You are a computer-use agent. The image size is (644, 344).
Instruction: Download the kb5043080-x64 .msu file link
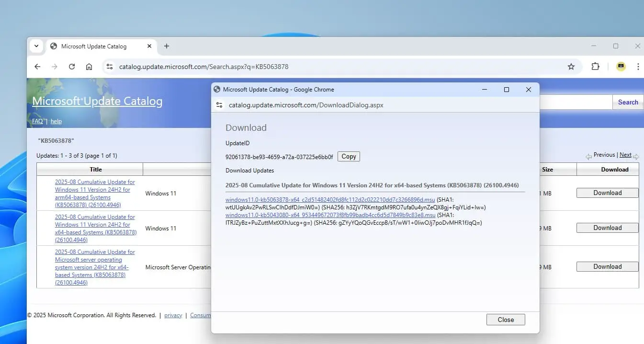click(330, 215)
